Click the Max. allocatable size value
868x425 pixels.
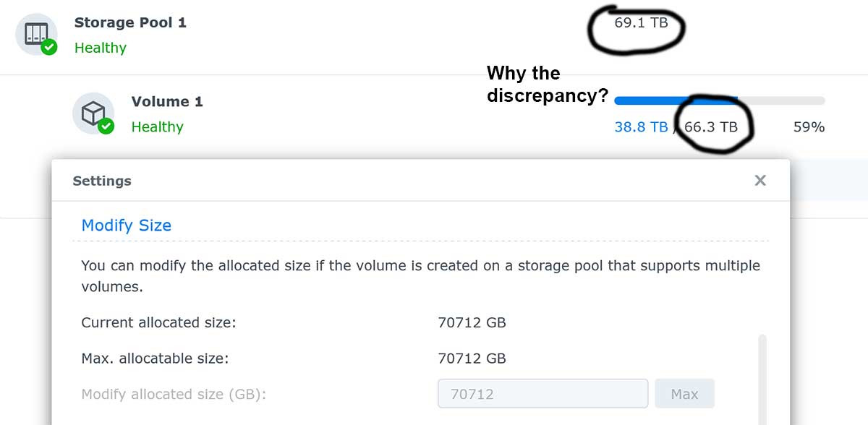pyautogui.click(x=472, y=358)
